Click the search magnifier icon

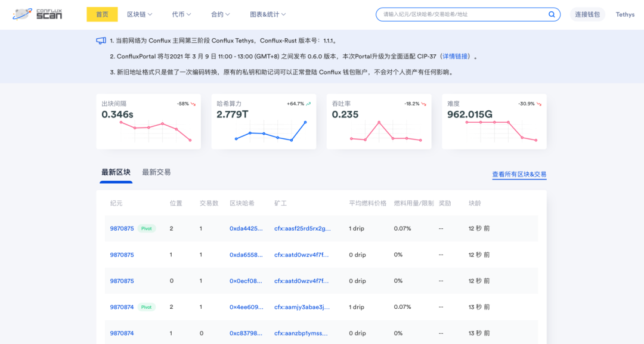pos(552,14)
